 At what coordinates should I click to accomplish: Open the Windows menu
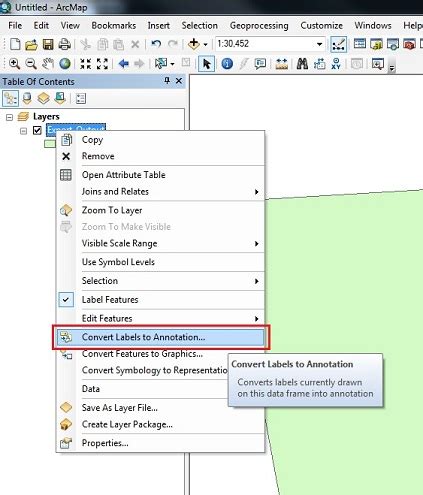coord(373,25)
